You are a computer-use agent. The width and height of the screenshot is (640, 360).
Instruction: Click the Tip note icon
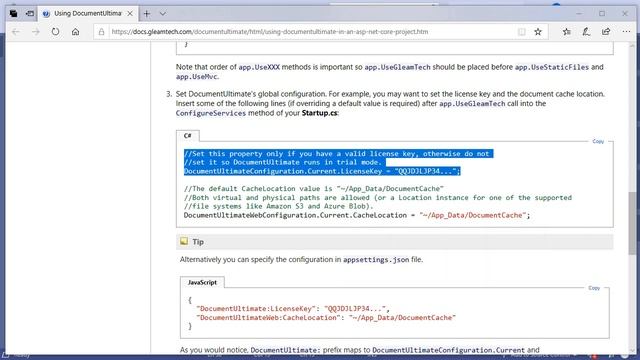pyautogui.click(x=184, y=242)
